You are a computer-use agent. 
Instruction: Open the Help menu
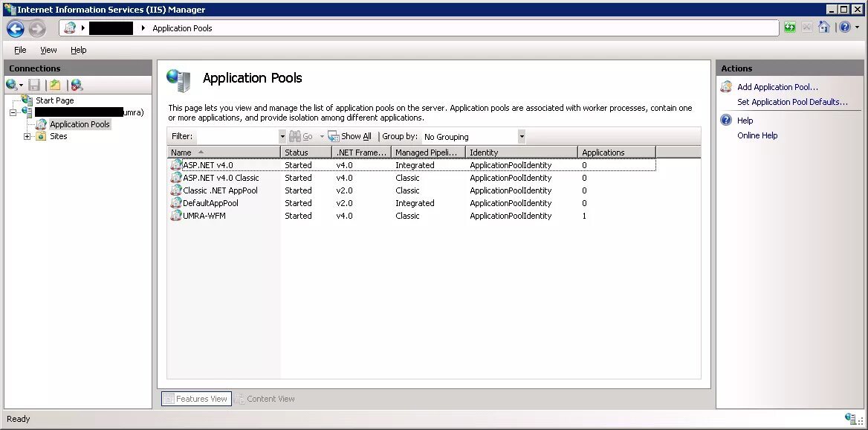[x=79, y=50]
